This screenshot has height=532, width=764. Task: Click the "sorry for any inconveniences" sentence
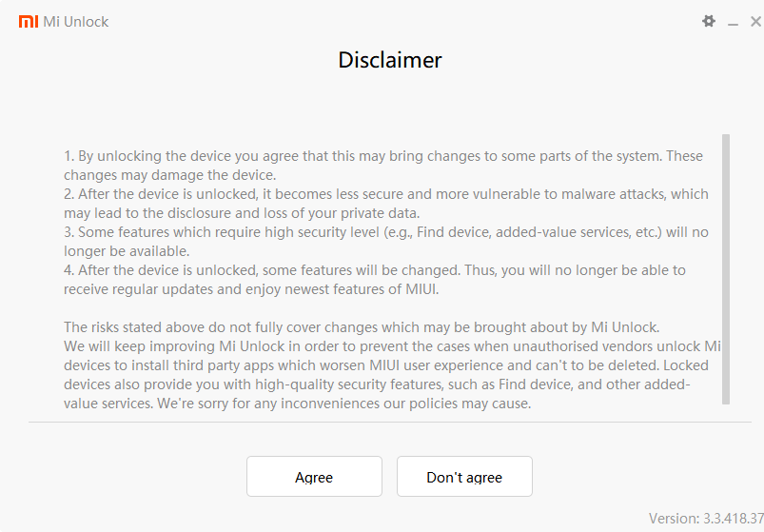(x=381, y=404)
